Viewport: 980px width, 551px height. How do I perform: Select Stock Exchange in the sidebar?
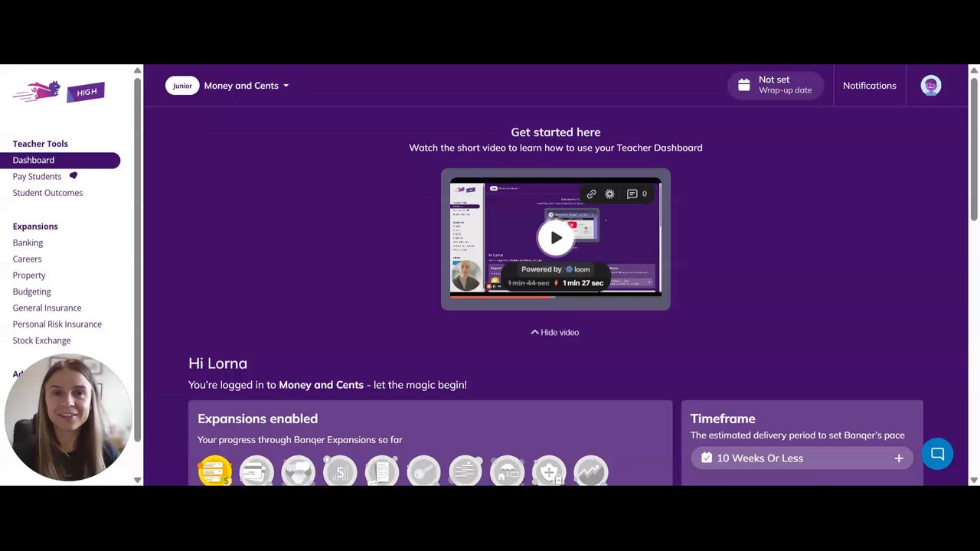[x=41, y=341]
